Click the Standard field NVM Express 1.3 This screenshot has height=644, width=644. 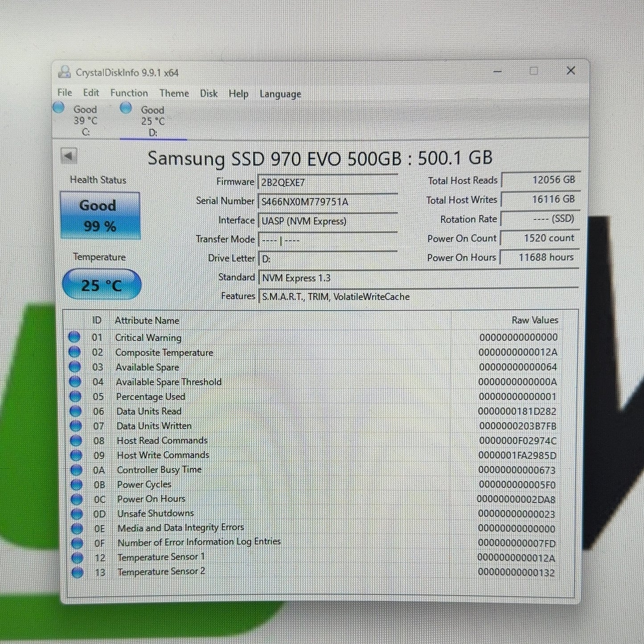coord(418,278)
